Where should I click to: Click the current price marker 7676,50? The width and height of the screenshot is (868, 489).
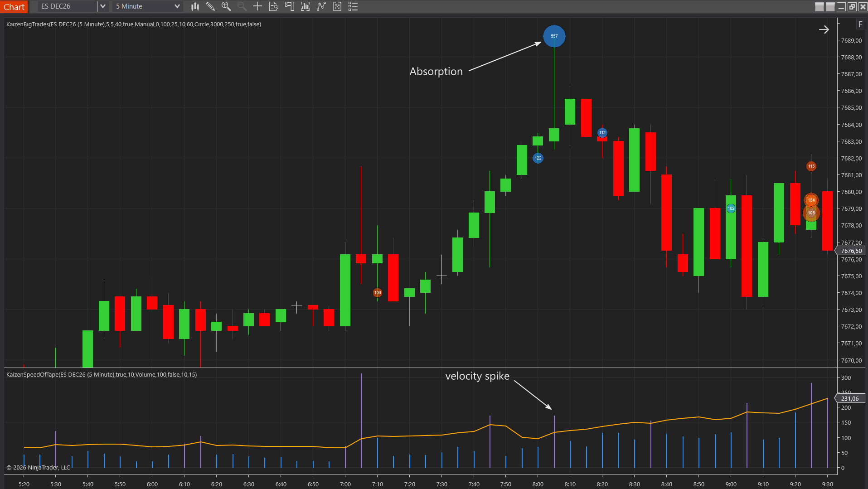click(850, 251)
